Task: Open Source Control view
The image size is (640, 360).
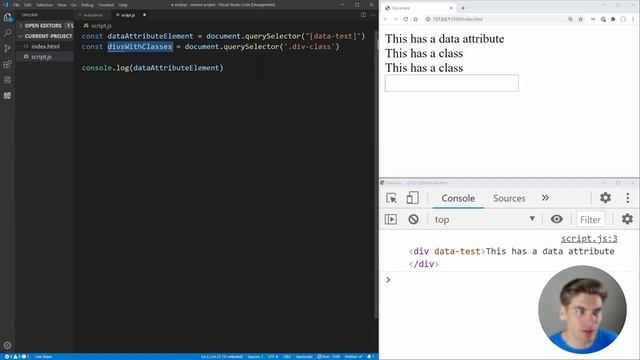Action: 7,48
